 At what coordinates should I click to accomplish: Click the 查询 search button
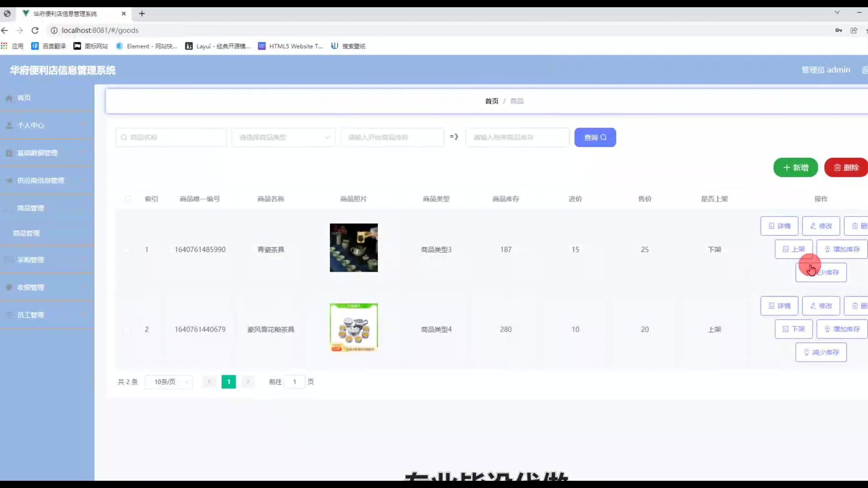pyautogui.click(x=595, y=137)
